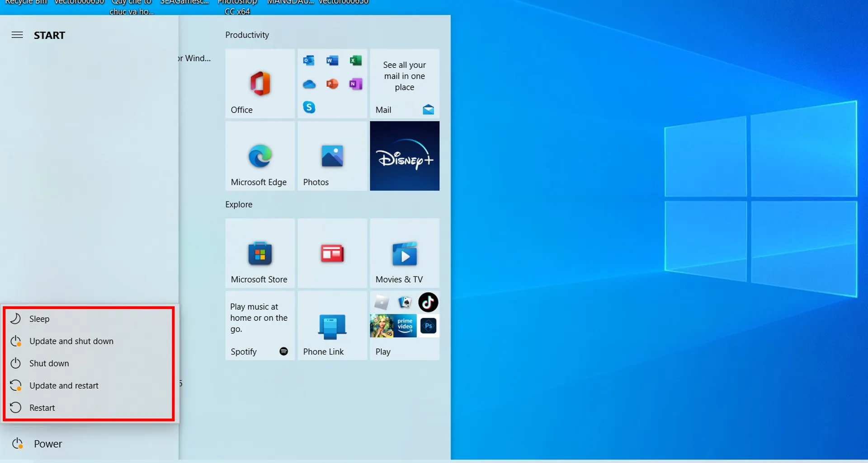Select Restart from the power menu
The image size is (868, 463).
[x=89, y=407]
